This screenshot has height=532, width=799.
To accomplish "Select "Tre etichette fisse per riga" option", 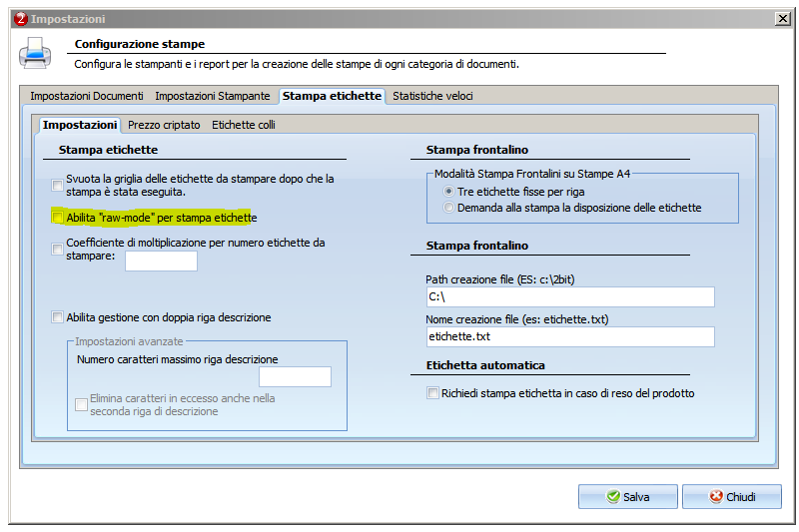I will point(448,192).
